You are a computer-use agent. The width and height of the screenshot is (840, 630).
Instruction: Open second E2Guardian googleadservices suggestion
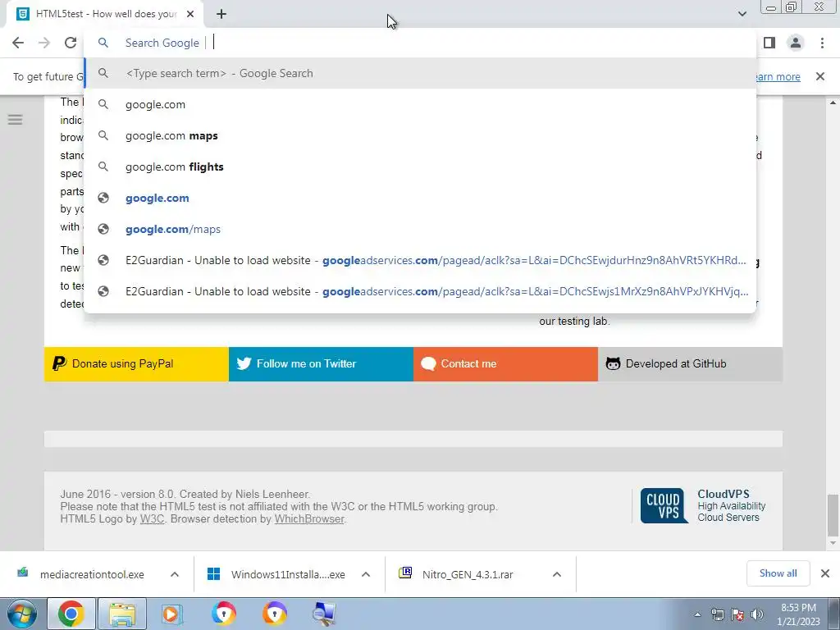pyautogui.click(x=420, y=291)
